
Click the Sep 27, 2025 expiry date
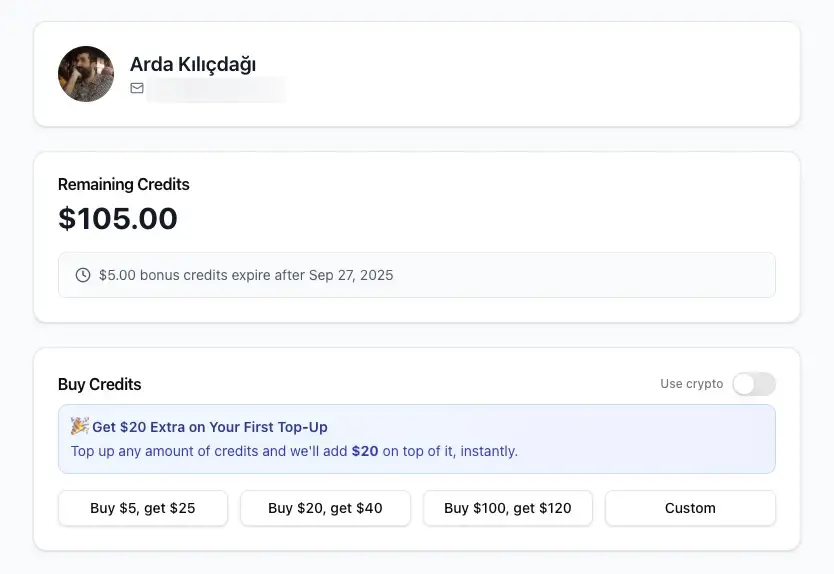click(x=351, y=275)
